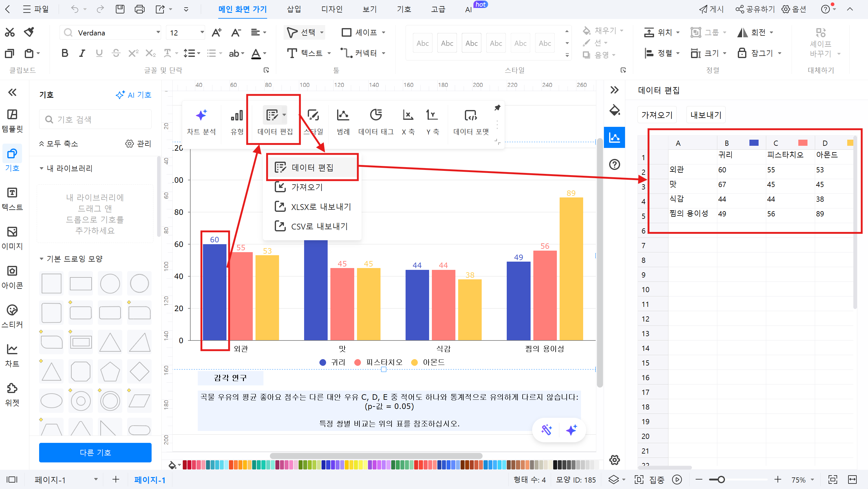Screen dimensions: 868x489
Task: Click 다른 기호 button
Action: (x=95, y=452)
